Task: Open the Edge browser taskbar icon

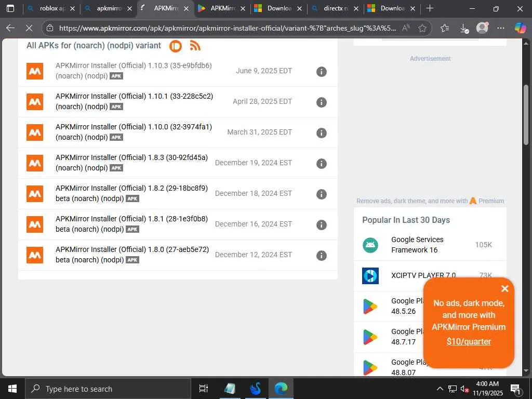Action: [x=281, y=389]
